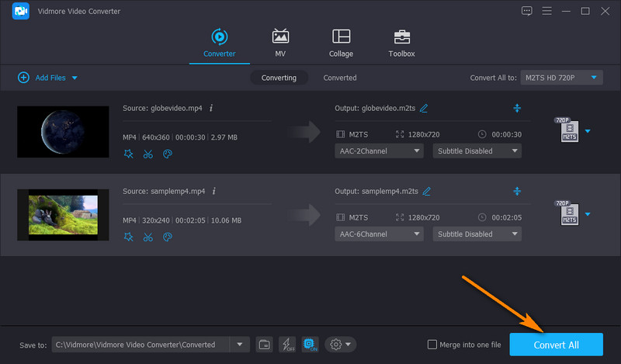This screenshot has height=364, width=621.
Task: Click Add Files button
Action: pos(47,78)
